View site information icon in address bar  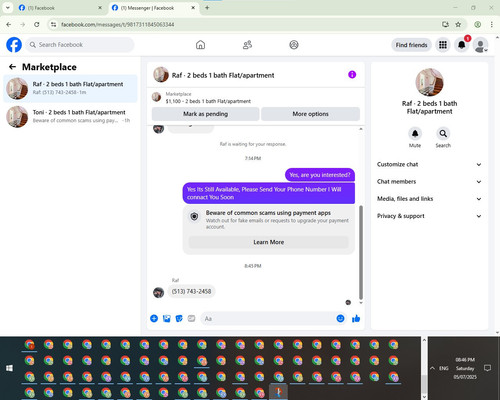click(53, 24)
